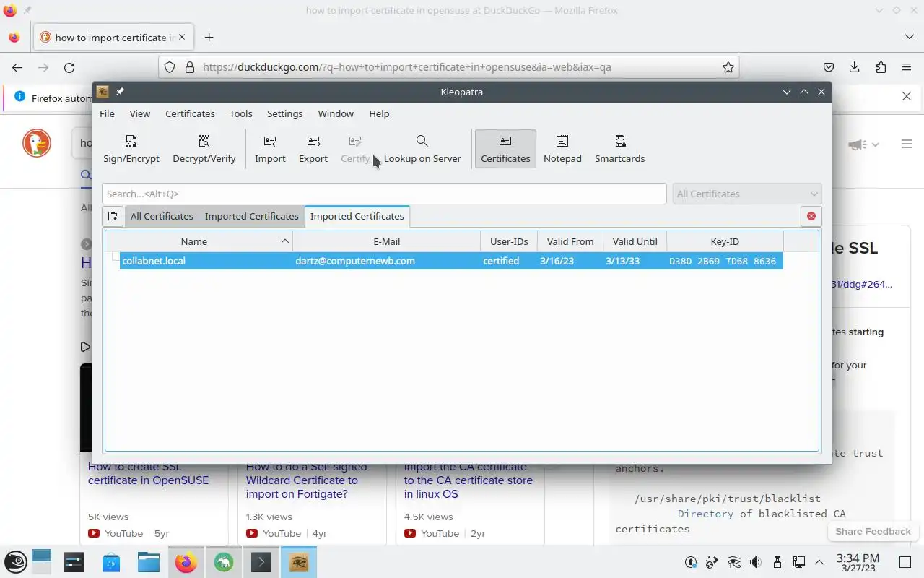This screenshot has width=924, height=578.
Task: Click the new tab icon beside All Certificates
Action: [x=112, y=216]
